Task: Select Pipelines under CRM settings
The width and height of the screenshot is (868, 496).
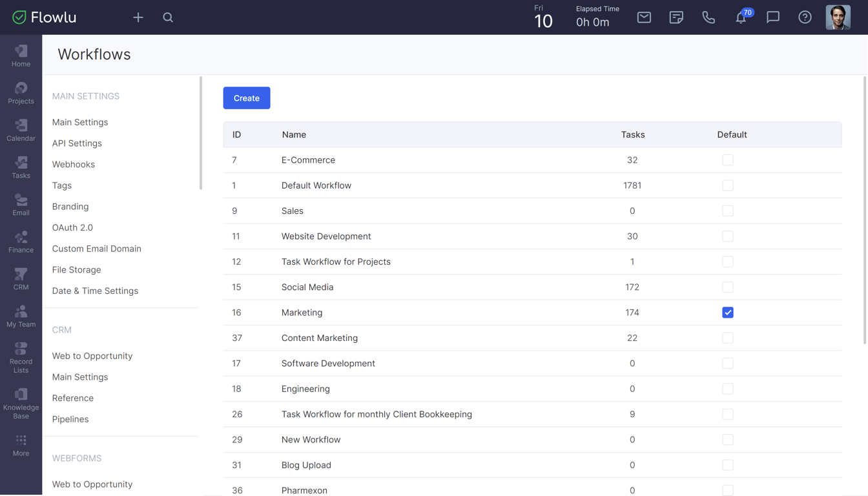Action: click(x=70, y=419)
